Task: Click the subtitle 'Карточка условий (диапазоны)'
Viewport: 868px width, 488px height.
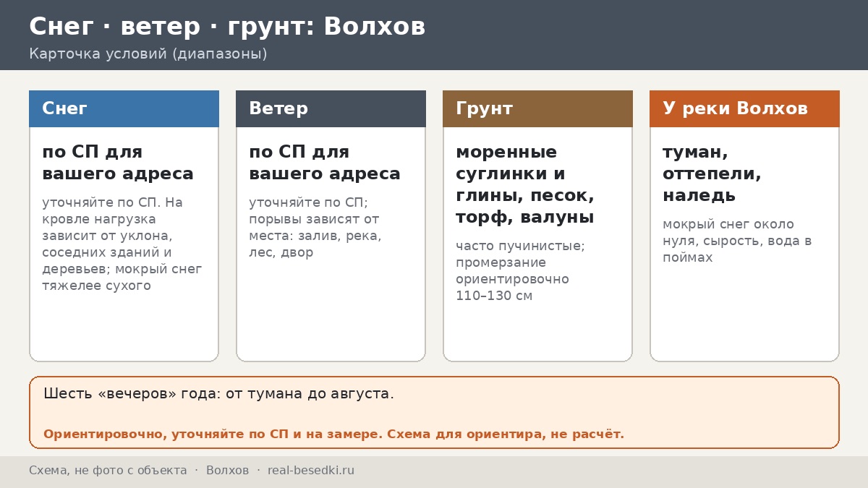Action: pyautogui.click(x=148, y=54)
